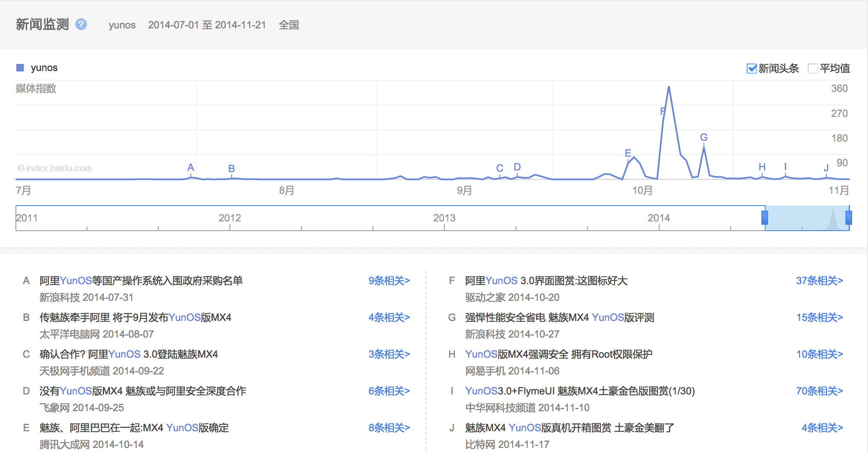Click the left range slider handle

(765, 218)
